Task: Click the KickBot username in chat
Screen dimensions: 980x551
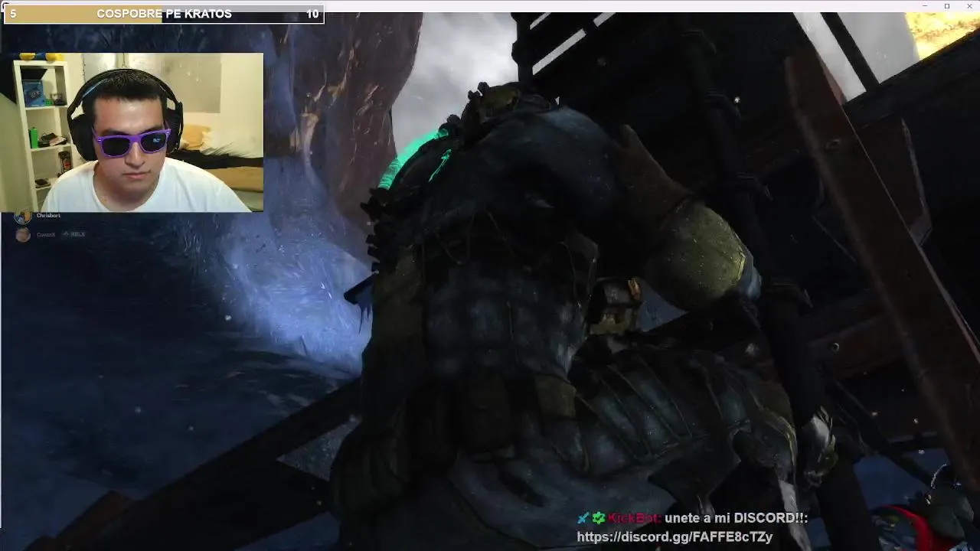Action: 634,518
